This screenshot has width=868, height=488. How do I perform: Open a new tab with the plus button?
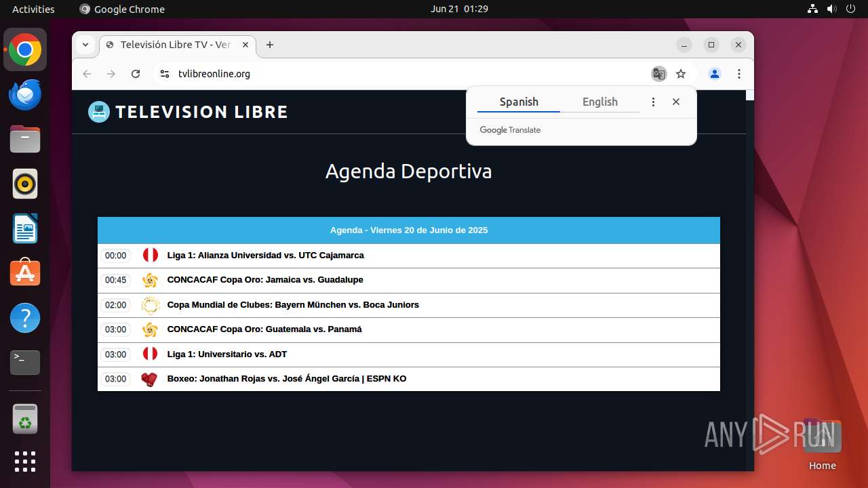coord(270,45)
